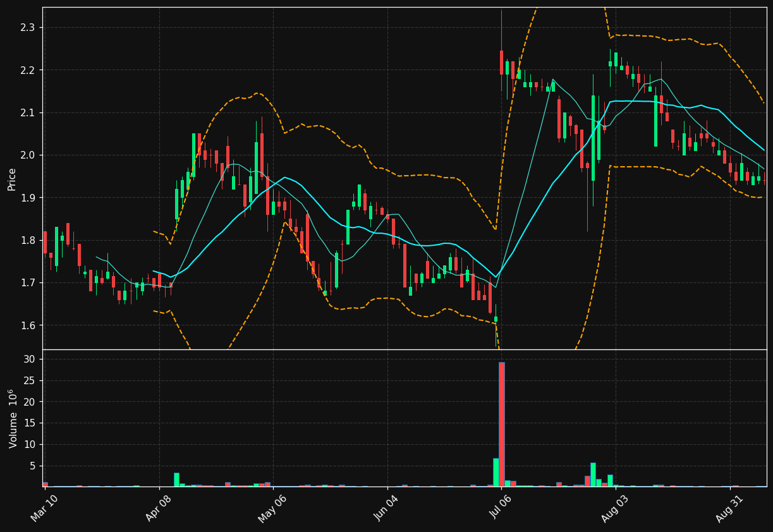This screenshot has height=532, width=773.
Task: Click the 1.6 price axis tick label
Action: 28,325
